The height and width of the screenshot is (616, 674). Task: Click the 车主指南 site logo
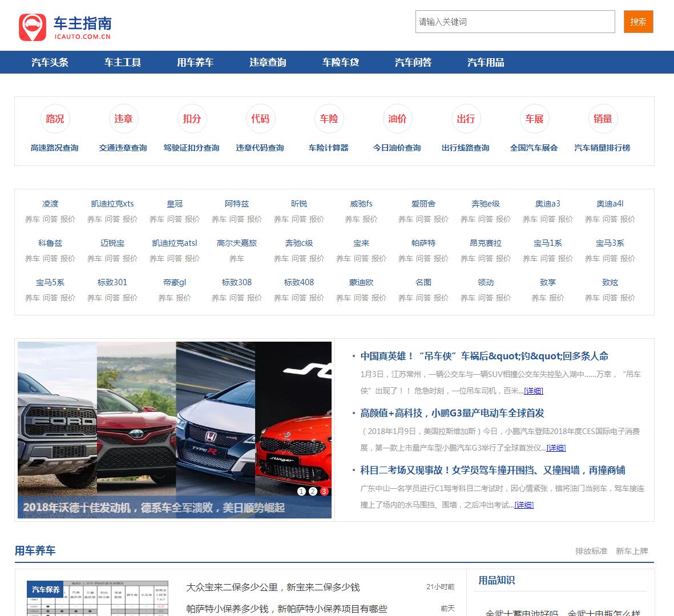(x=65, y=27)
